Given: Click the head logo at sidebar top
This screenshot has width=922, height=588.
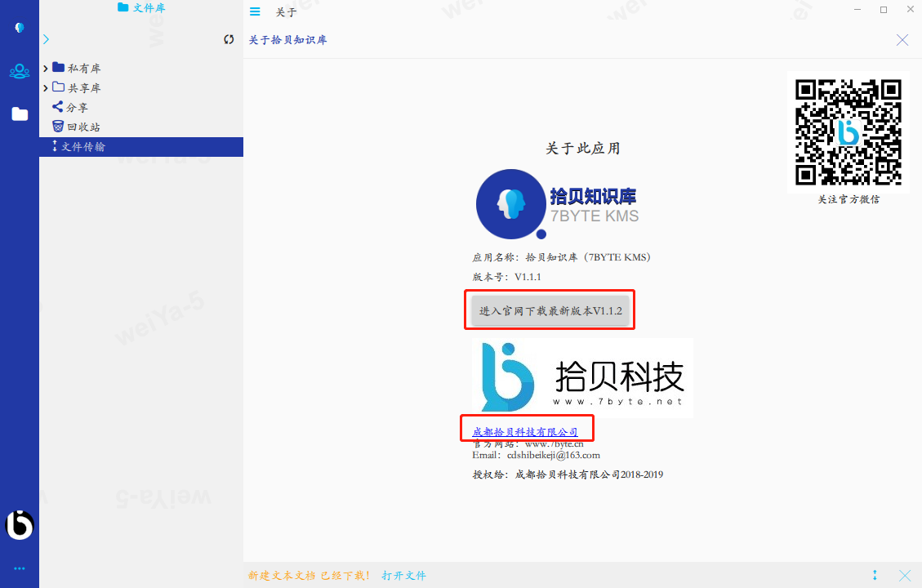Looking at the screenshot, I should [x=20, y=28].
